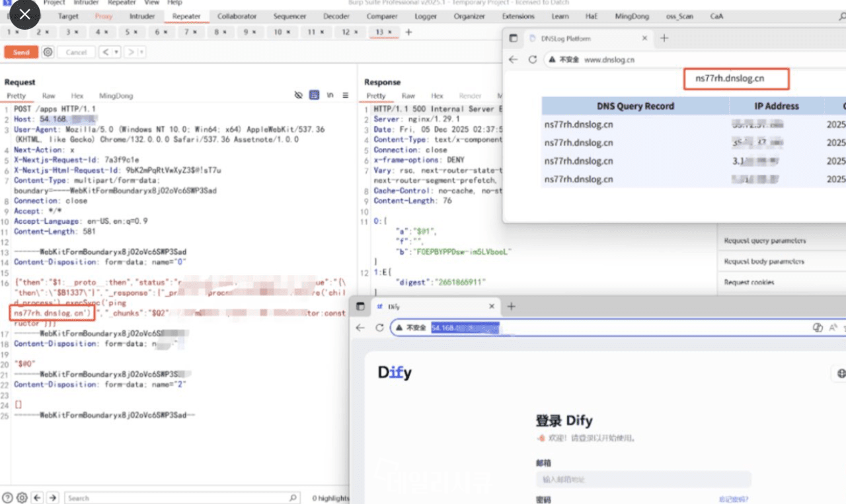
Task: Go to next search match arrow
Action: [x=52, y=498]
